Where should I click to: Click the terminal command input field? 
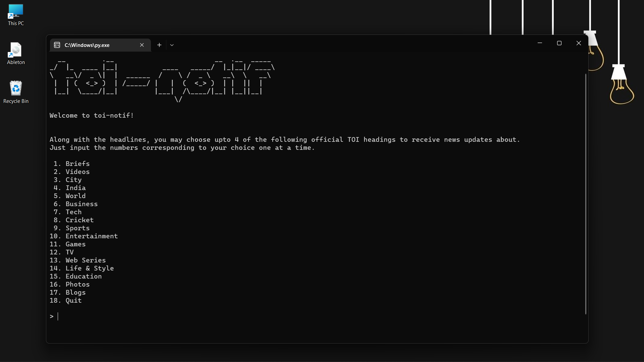click(x=58, y=316)
